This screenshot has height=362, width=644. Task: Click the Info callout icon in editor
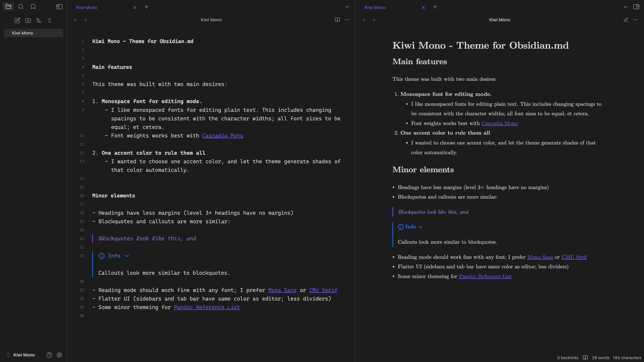(x=101, y=256)
